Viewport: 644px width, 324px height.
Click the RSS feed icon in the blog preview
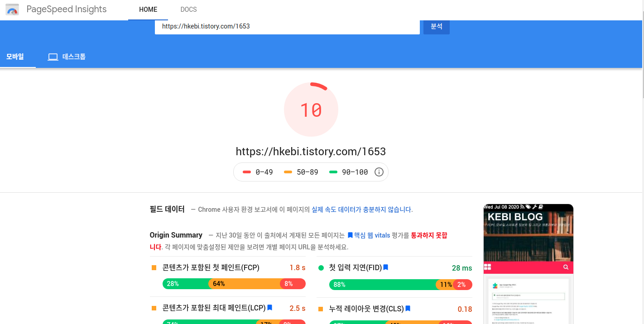coord(522,207)
